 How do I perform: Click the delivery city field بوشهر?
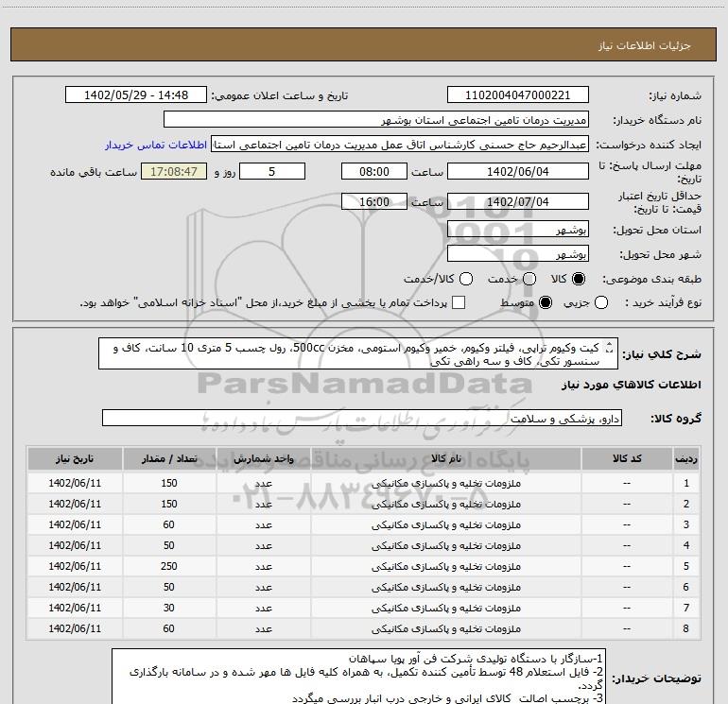coord(518,253)
